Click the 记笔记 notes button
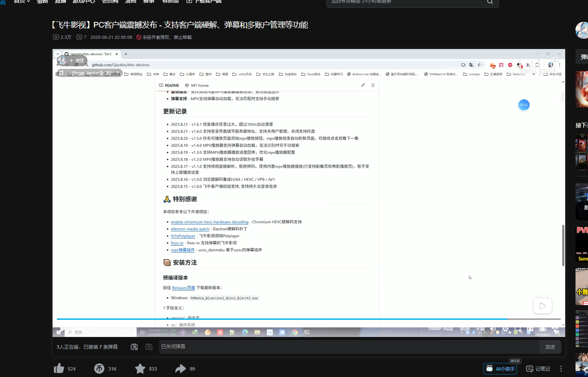The width and height of the screenshot is (588, 377). pos(538,369)
